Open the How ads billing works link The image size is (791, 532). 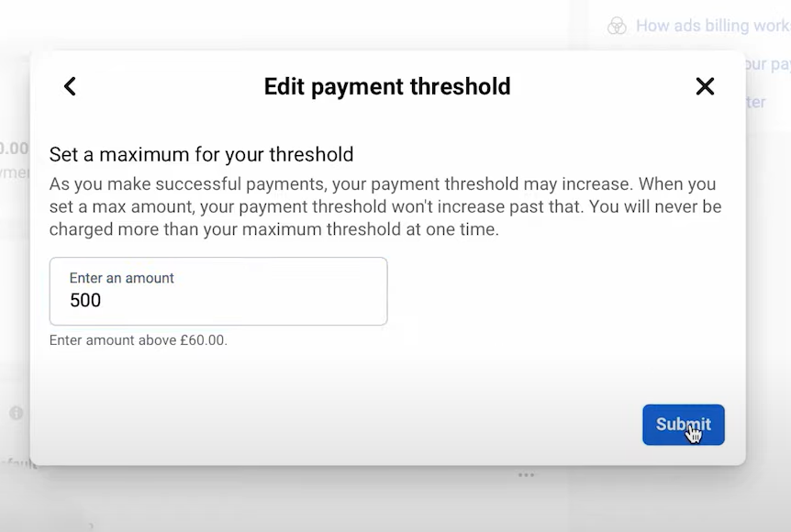[x=712, y=26]
